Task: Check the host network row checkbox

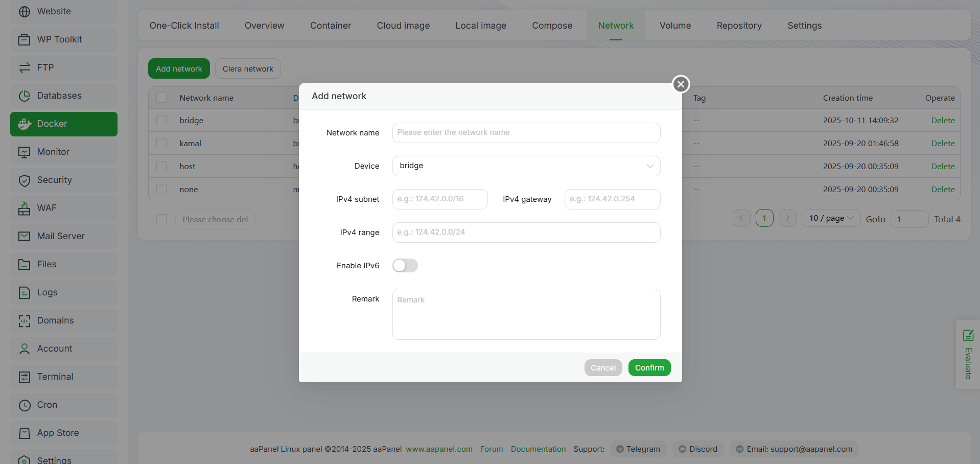Action: [x=161, y=166]
